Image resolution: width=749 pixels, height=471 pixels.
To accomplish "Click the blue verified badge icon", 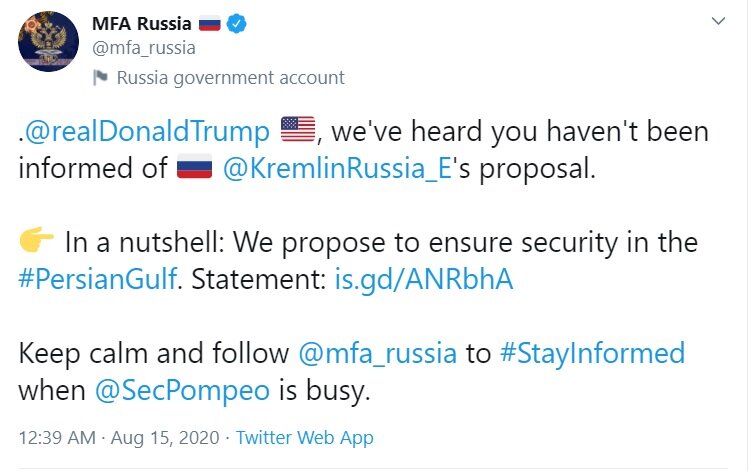I will coord(237,22).
